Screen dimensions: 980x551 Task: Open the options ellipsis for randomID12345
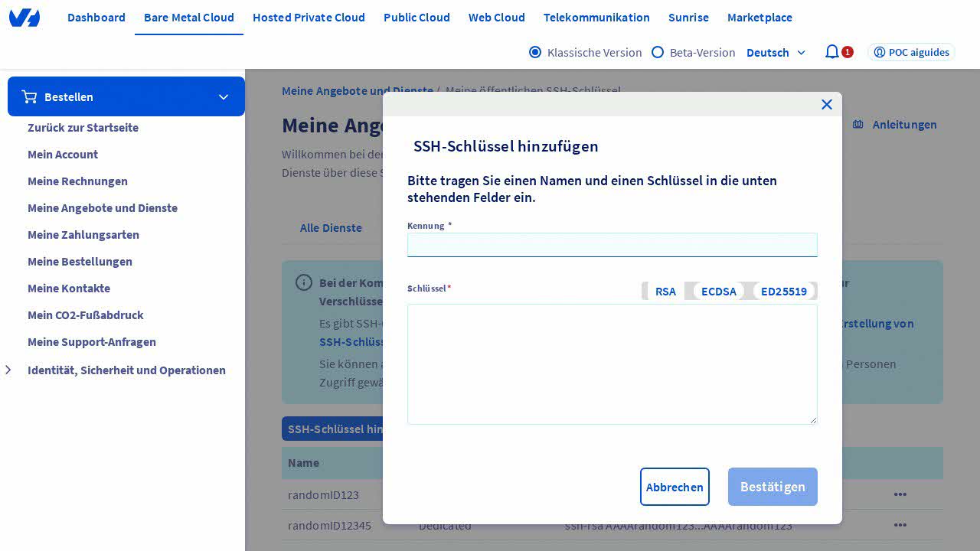click(x=900, y=525)
